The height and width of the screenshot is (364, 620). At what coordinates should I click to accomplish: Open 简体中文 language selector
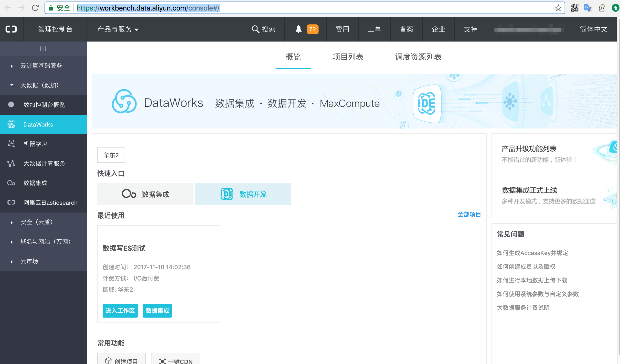pyautogui.click(x=594, y=29)
